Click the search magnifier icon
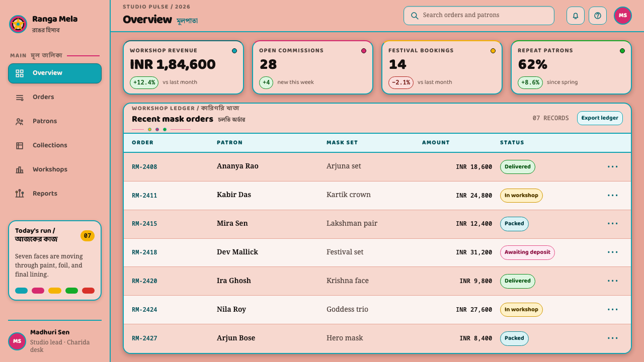Viewport: 644px width, 362px height. [415, 16]
